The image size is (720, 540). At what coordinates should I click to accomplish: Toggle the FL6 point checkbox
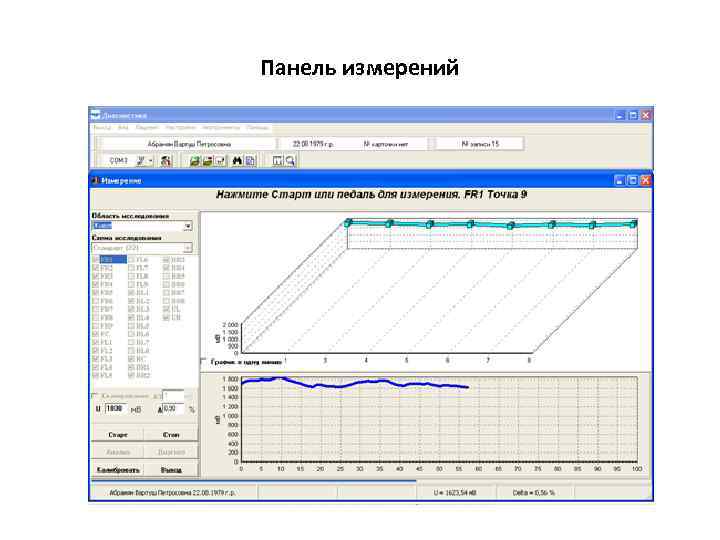pyautogui.click(x=132, y=259)
